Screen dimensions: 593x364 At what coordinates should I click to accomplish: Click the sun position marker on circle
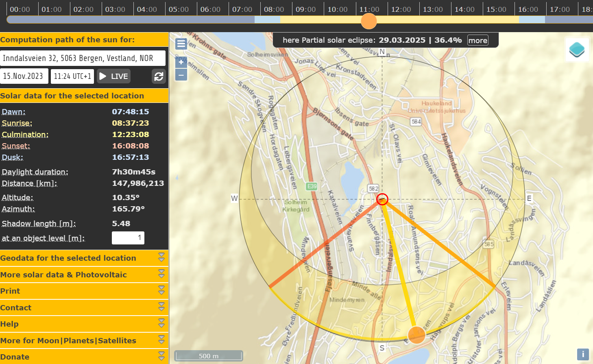[x=416, y=335]
